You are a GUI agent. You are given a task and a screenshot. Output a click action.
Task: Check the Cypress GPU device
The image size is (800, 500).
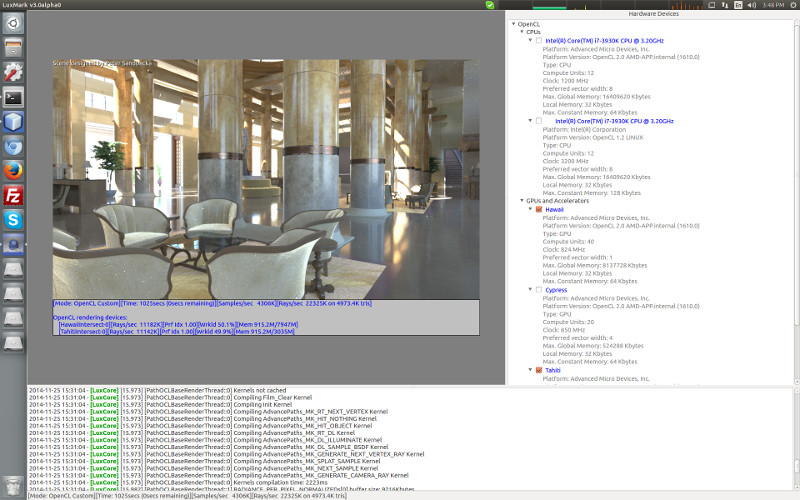tap(539, 290)
